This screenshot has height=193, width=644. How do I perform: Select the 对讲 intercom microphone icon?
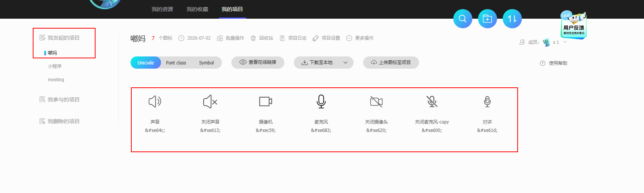[487, 101]
